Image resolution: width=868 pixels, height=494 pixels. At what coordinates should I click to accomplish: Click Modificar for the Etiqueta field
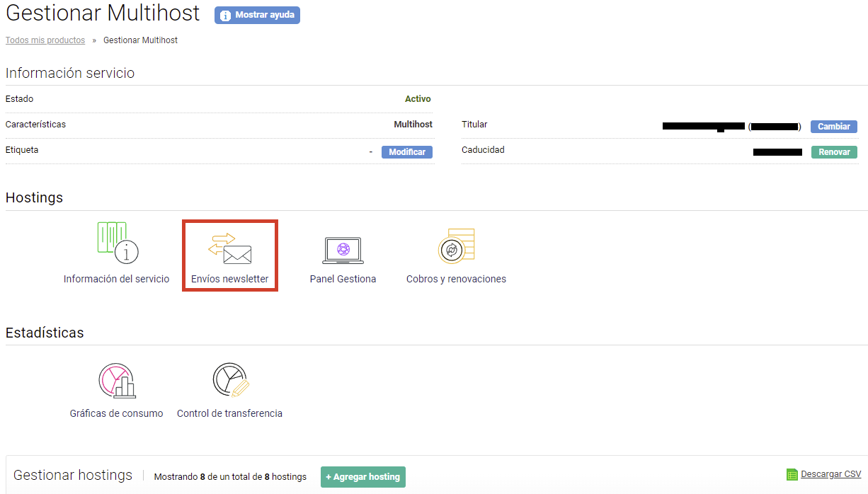407,152
